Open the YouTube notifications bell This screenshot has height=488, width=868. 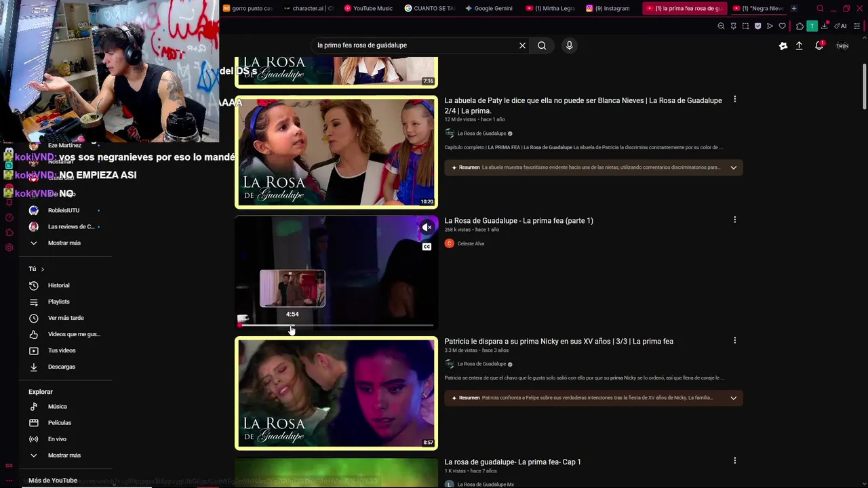[819, 45]
